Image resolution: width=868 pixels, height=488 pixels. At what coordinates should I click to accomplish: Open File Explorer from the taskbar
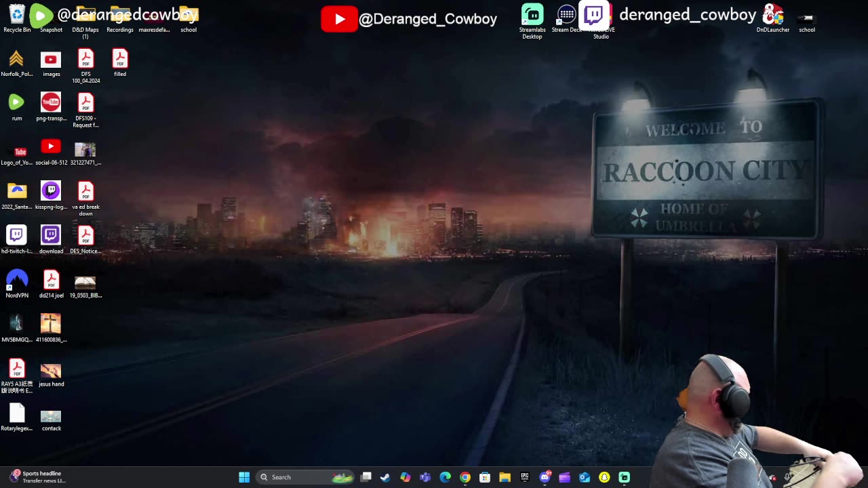[x=505, y=477]
